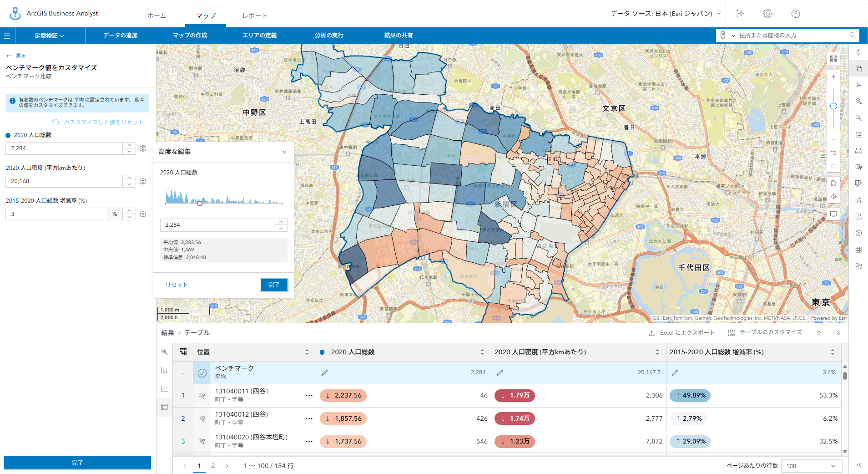868x474 pixels.
Task: Click the histogram slider handle
Action: click(x=200, y=204)
